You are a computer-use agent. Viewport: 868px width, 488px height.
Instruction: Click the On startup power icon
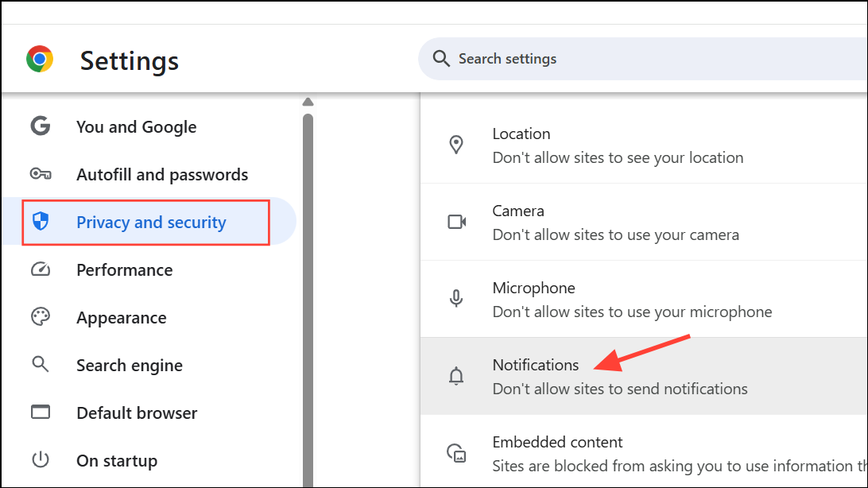coord(40,460)
